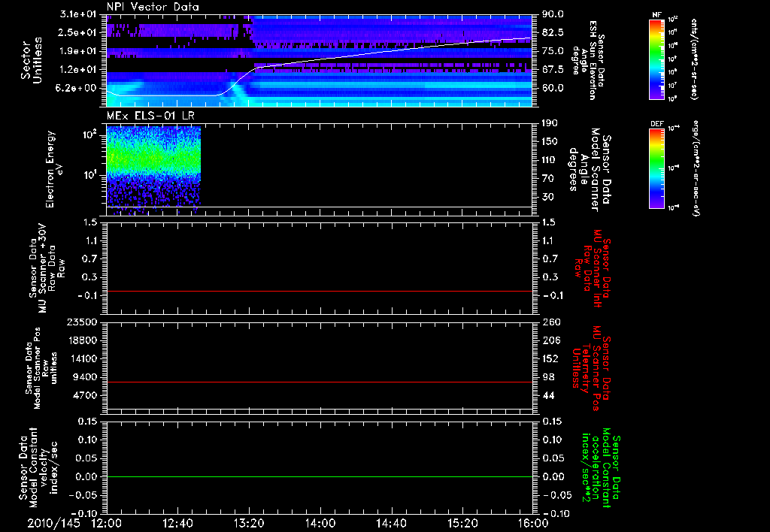Viewport: 770px width, 532px height.
Task: Click the '16:00' time tick label
Action: tap(533, 523)
